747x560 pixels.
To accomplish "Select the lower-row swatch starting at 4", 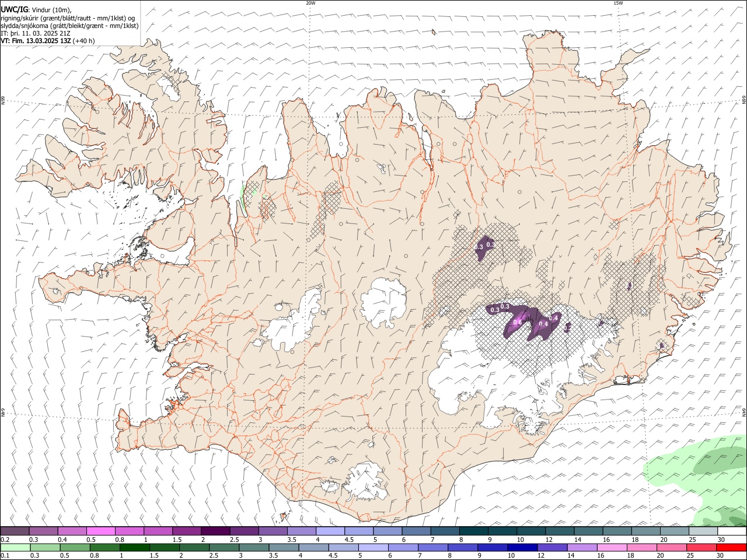I will (313, 548).
